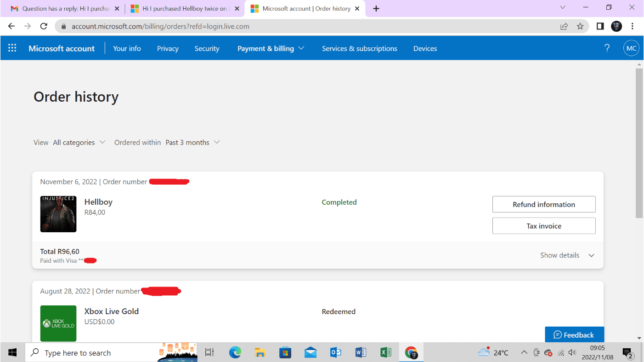Open the Hellboy product title link

click(98, 202)
